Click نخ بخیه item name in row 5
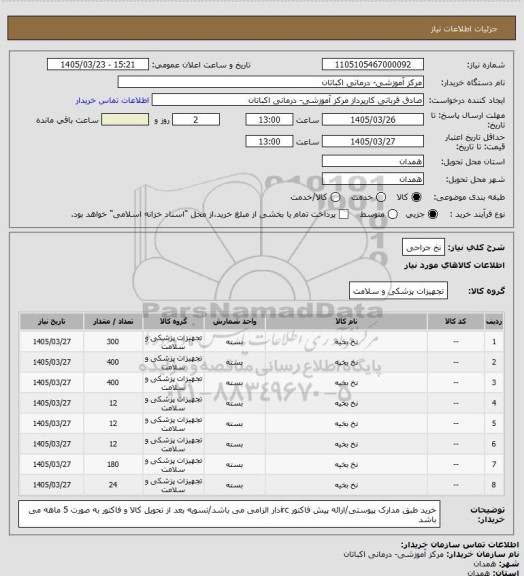Screen dimensions: 524x576 pos(346,424)
